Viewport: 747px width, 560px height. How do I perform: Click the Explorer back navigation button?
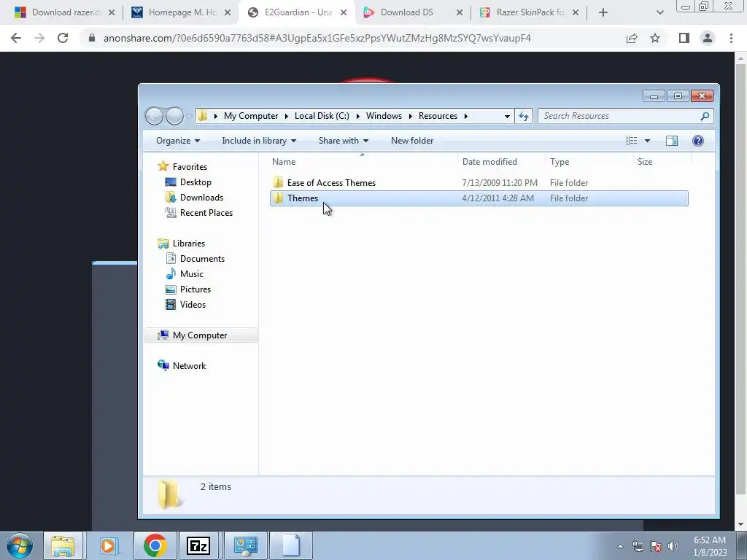tap(154, 116)
